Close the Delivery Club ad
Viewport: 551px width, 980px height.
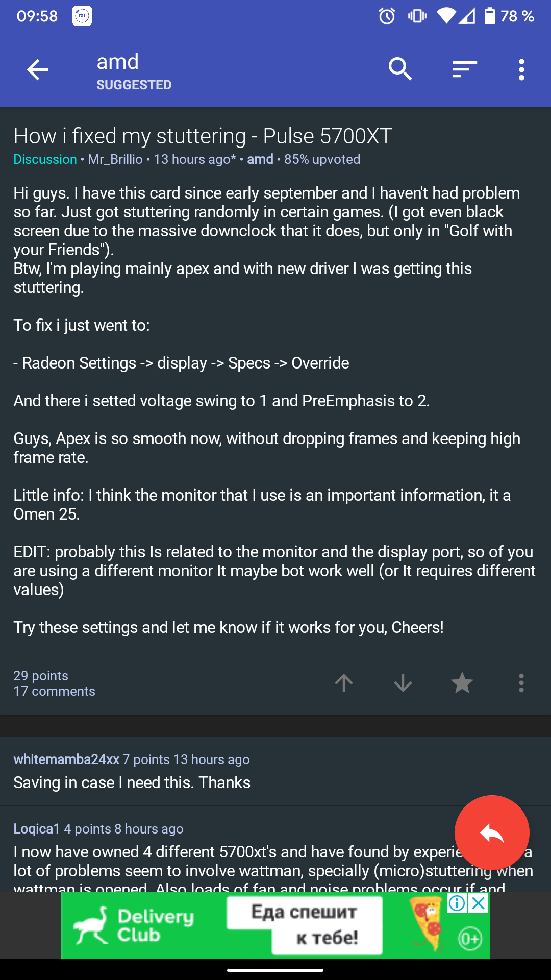coord(479,903)
